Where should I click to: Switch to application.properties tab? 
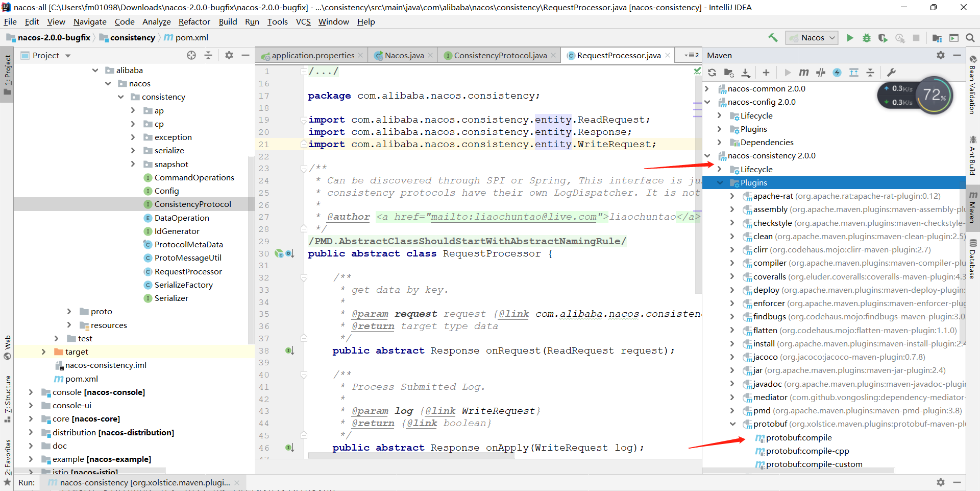(313, 55)
